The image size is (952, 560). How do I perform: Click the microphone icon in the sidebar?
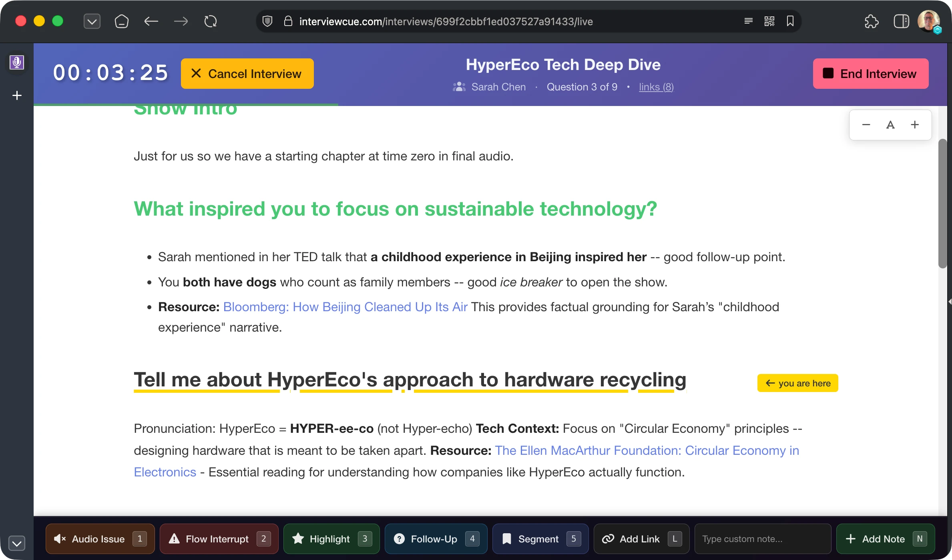coord(17,62)
